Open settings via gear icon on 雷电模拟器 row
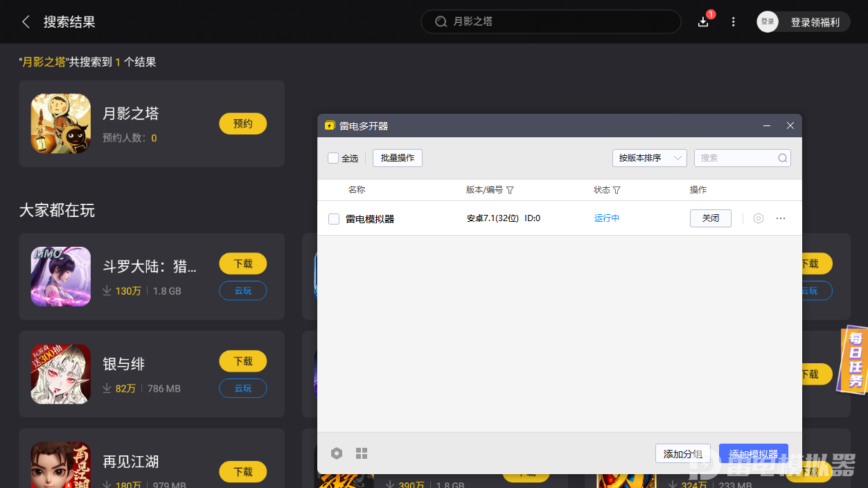 [x=758, y=218]
